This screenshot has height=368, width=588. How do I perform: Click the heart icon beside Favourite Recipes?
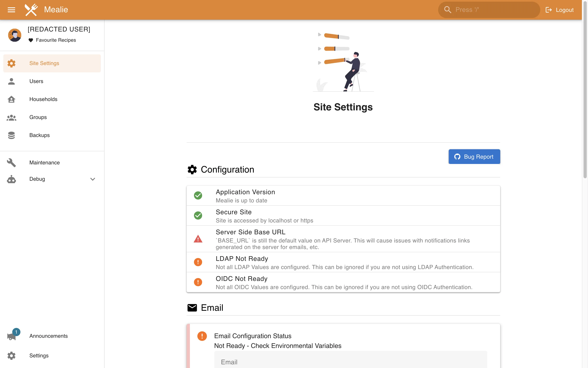click(x=31, y=40)
